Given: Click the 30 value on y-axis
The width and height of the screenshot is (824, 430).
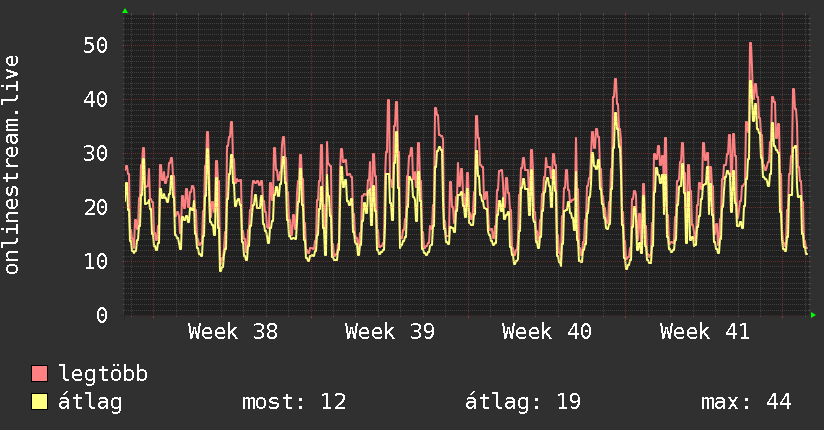Looking at the screenshot, I should click(96, 153).
